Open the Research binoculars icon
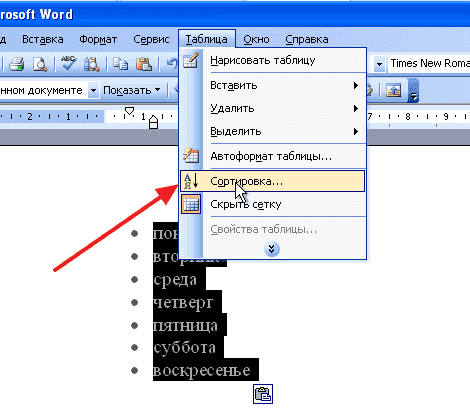 (92, 64)
